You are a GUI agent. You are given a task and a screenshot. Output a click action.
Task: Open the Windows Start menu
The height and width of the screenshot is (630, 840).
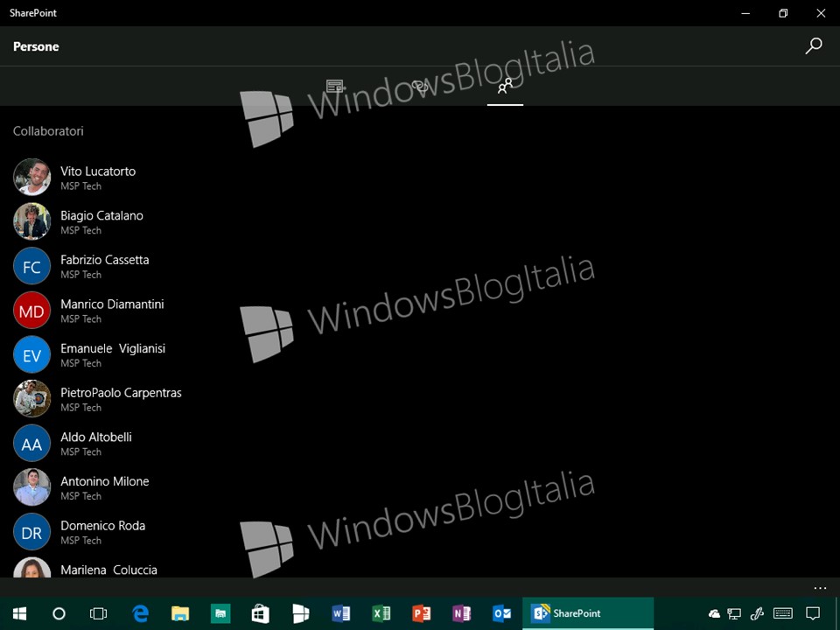pos(20,613)
